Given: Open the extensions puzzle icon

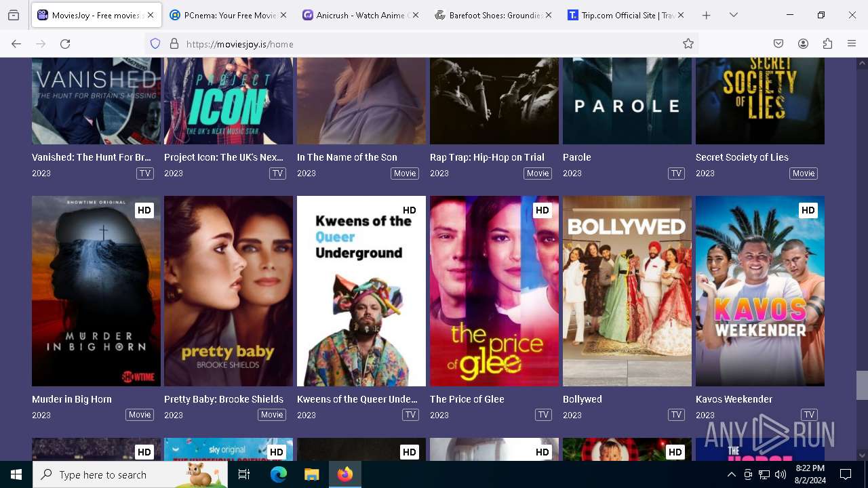Looking at the screenshot, I should coord(827,43).
